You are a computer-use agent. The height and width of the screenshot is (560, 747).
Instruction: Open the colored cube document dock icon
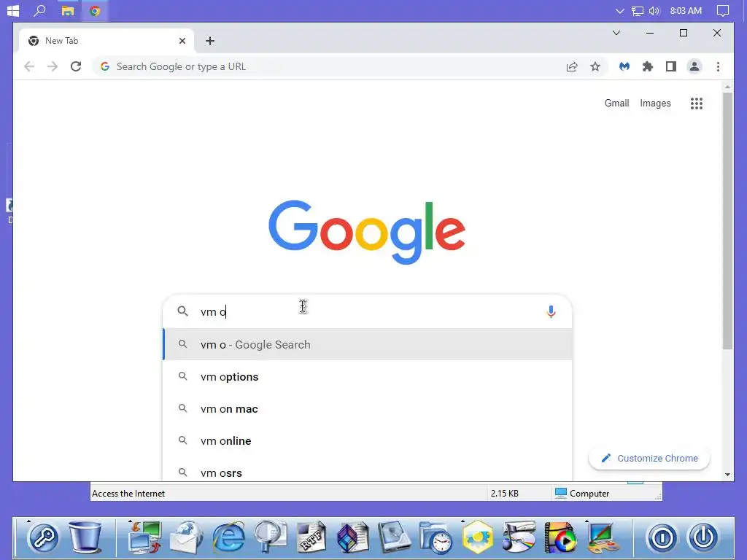point(353,537)
